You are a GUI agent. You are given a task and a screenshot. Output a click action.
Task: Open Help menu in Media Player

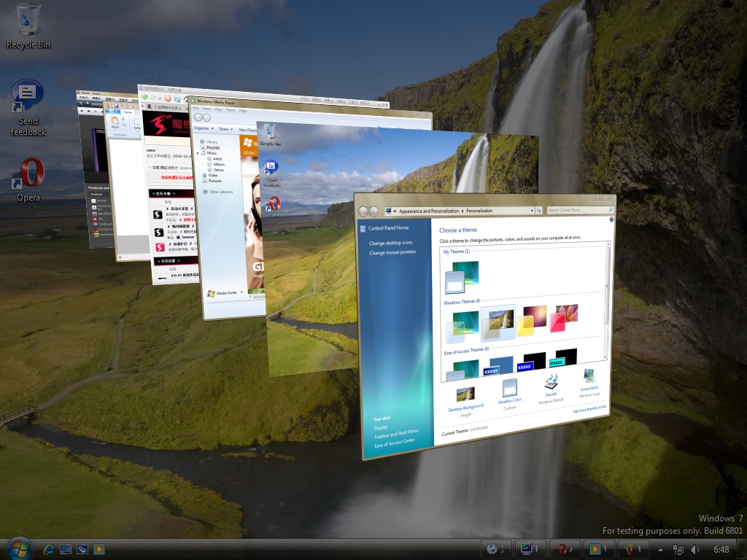coord(243,111)
